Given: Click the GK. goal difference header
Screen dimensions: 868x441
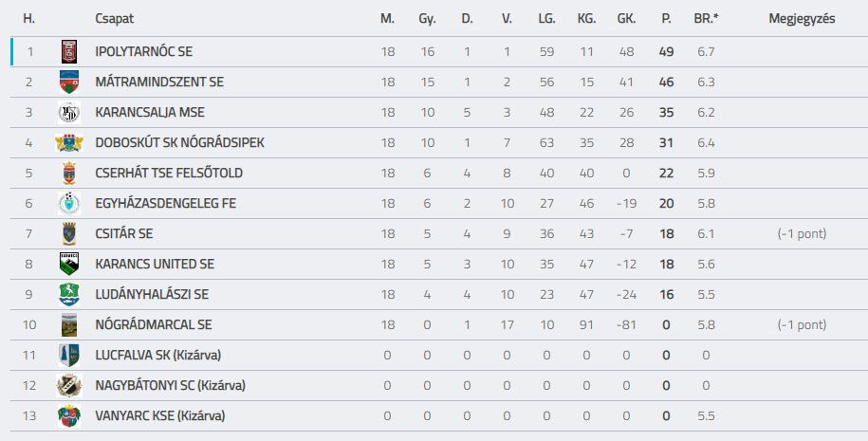Looking at the screenshot, I should [627, 19].
